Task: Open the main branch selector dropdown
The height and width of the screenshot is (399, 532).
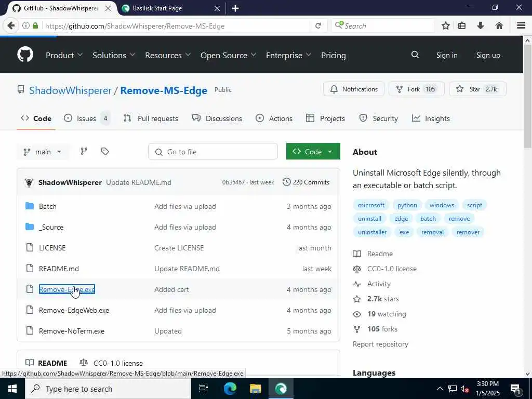Action: click(43, 152)
